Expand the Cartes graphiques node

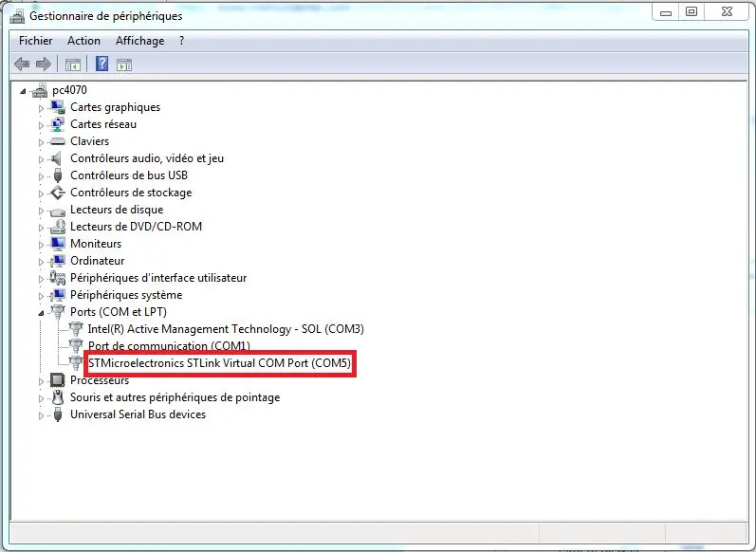(41, 108)
